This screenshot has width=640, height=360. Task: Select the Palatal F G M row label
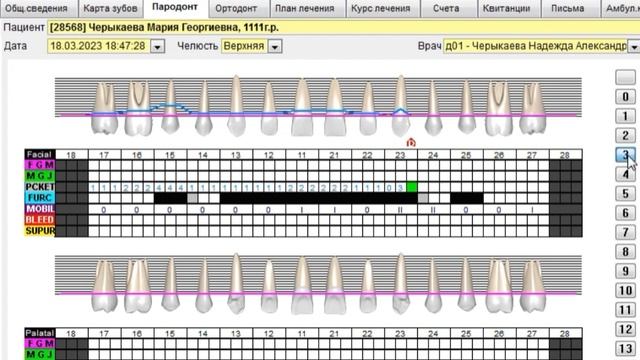coord(40,344)
